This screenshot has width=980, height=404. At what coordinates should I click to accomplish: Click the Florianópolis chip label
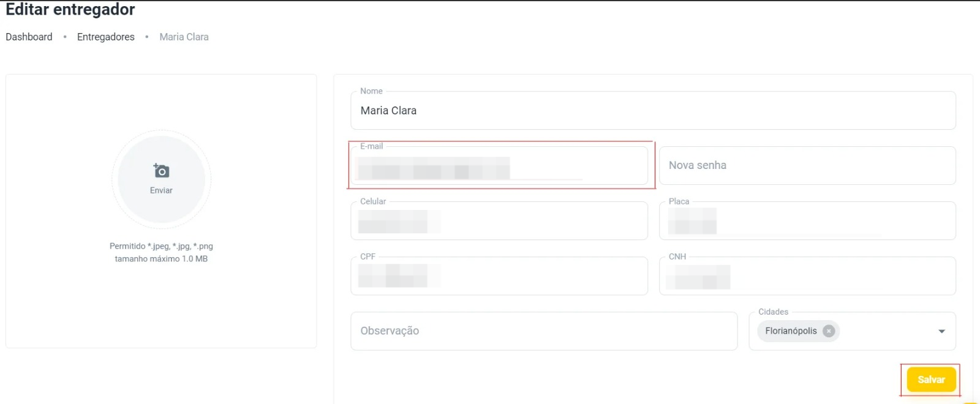click(x=790, y=331)
